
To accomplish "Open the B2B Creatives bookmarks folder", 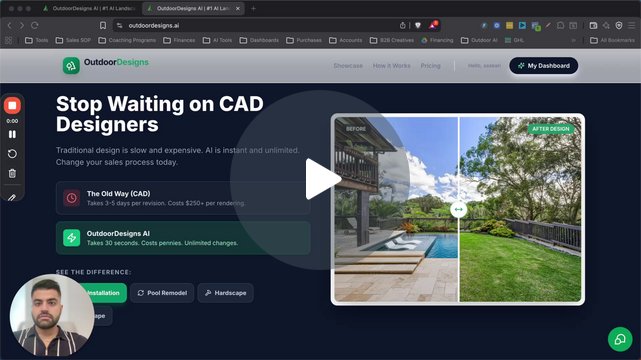I will pos(392,40).
